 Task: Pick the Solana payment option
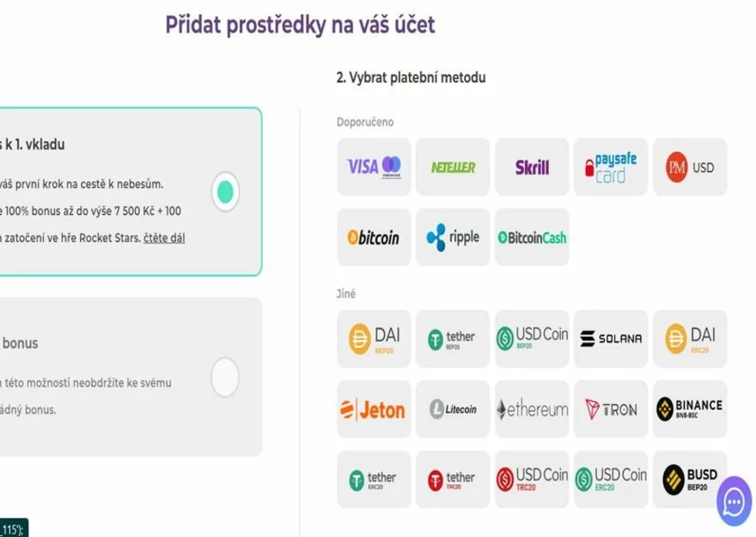[611, 338]
